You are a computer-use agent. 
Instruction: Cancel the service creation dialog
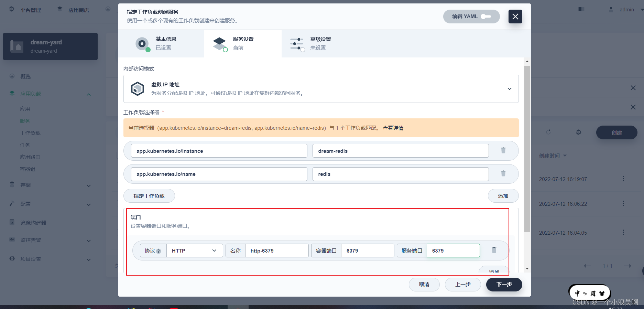[424, 285]
